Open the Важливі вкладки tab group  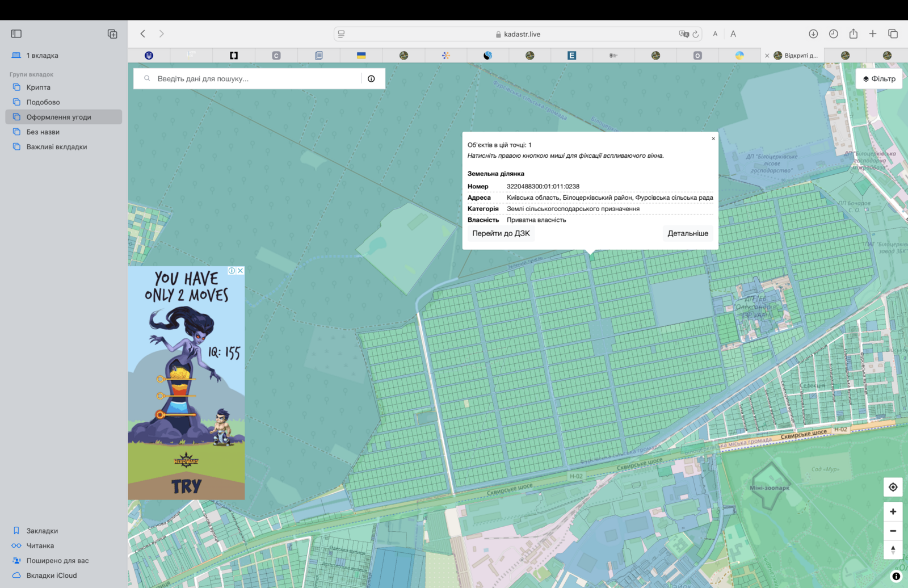(x=57, y=147)
